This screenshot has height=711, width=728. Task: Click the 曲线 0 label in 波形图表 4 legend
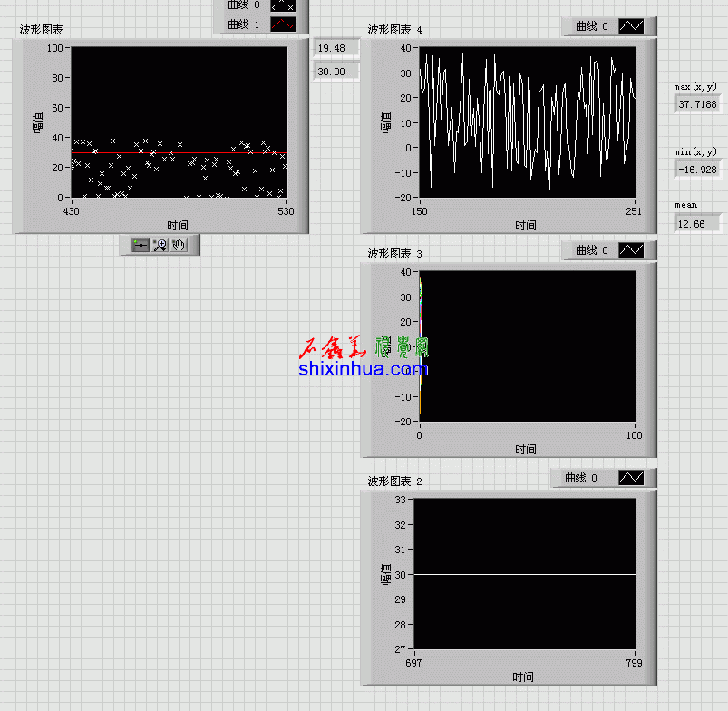point(591,26)
